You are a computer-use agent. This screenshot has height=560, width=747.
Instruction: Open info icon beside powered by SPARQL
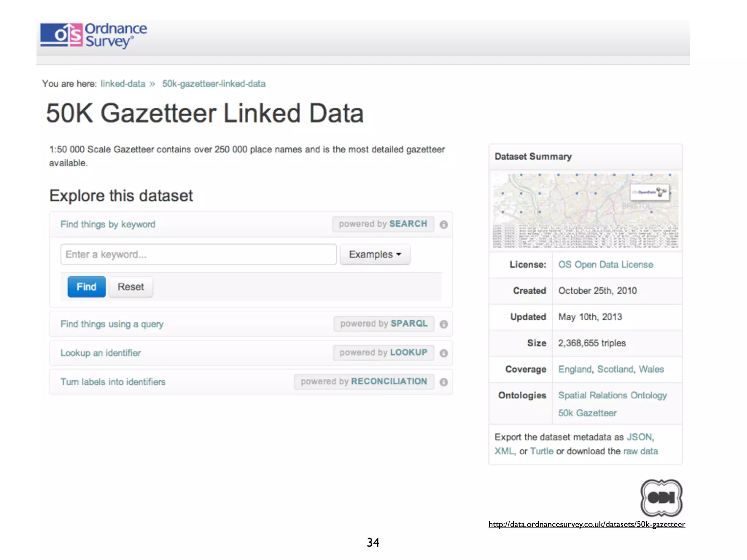[x=444, y=324]
